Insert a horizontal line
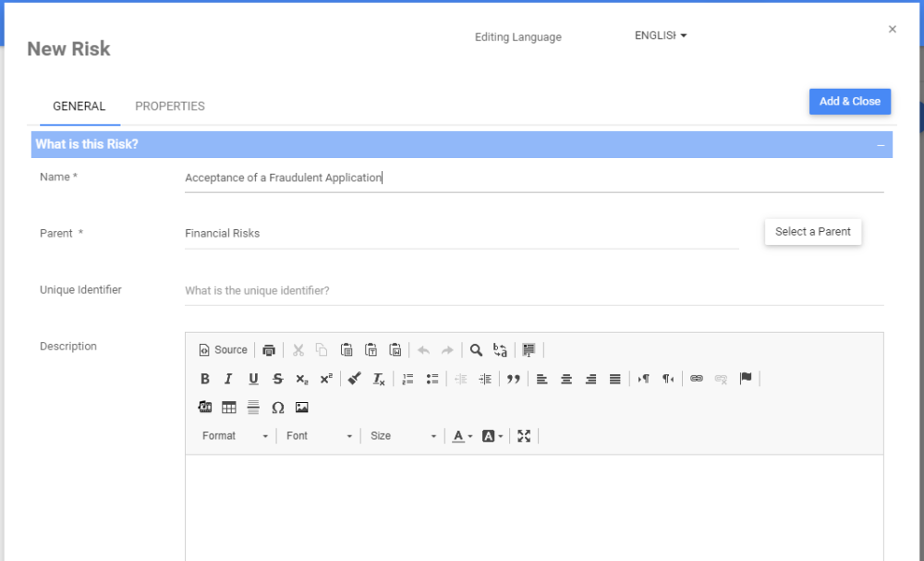The width and height of the screenshot is (924, 561). click(253, 408)
